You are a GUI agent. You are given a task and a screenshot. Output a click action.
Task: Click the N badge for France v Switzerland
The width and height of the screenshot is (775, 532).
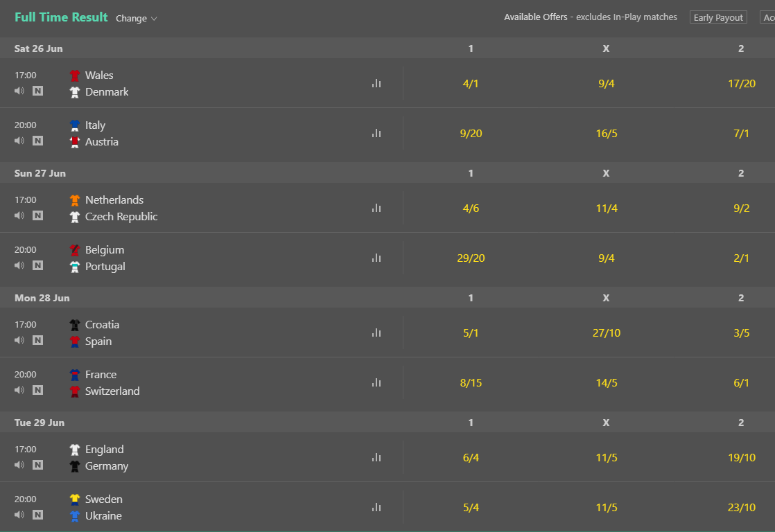point(37,390)
